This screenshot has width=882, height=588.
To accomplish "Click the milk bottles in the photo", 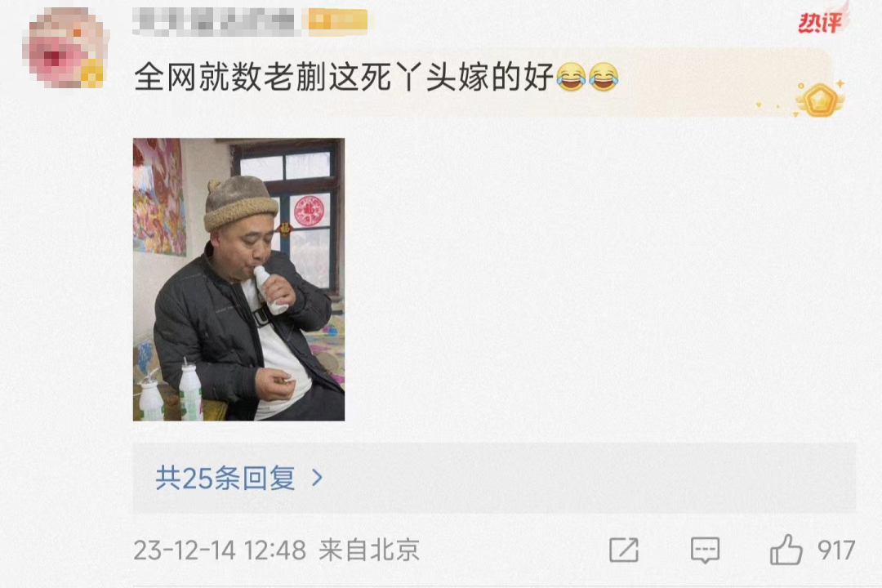I will pos(171,392).
